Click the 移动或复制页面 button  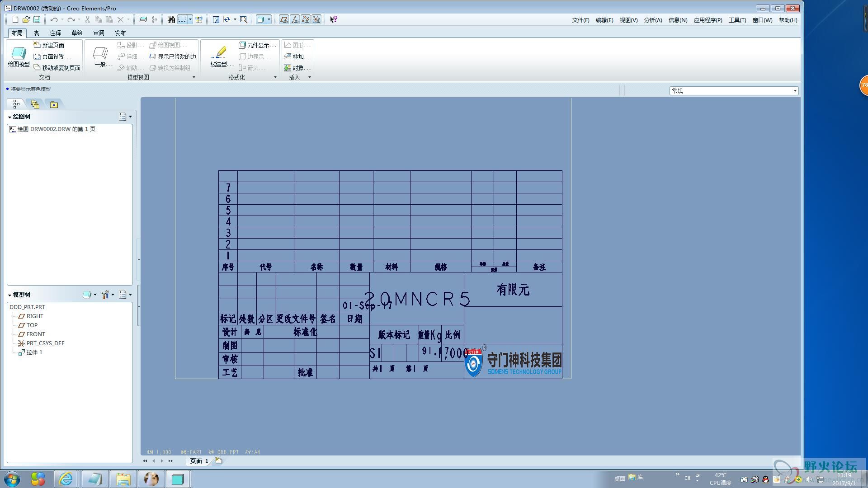(x=57, y=68)
